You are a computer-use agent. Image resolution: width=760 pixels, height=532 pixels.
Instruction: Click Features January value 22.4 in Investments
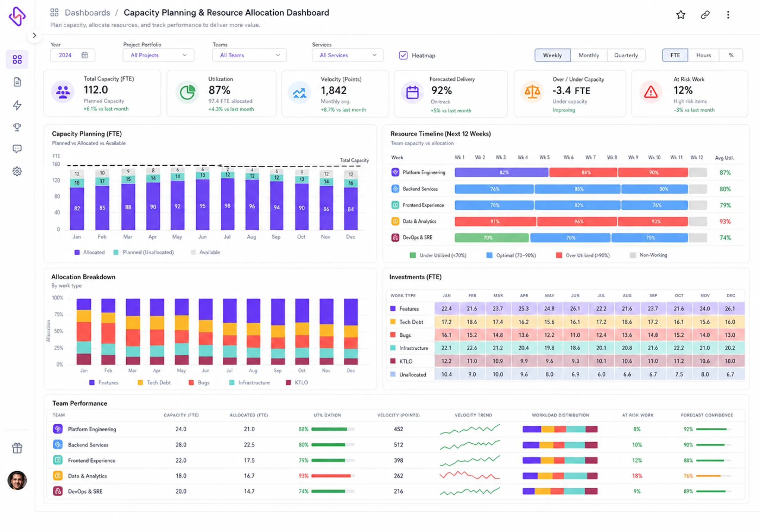click(446, 309)
